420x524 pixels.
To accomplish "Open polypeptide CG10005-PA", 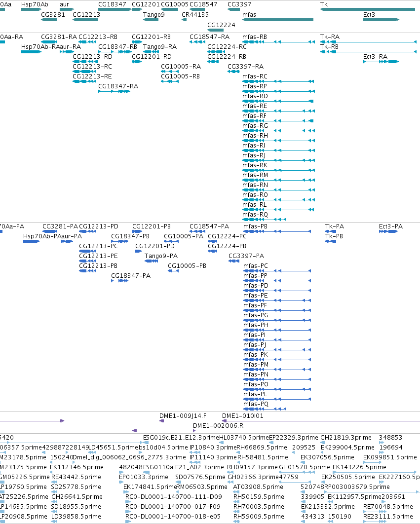I will 183,236.
